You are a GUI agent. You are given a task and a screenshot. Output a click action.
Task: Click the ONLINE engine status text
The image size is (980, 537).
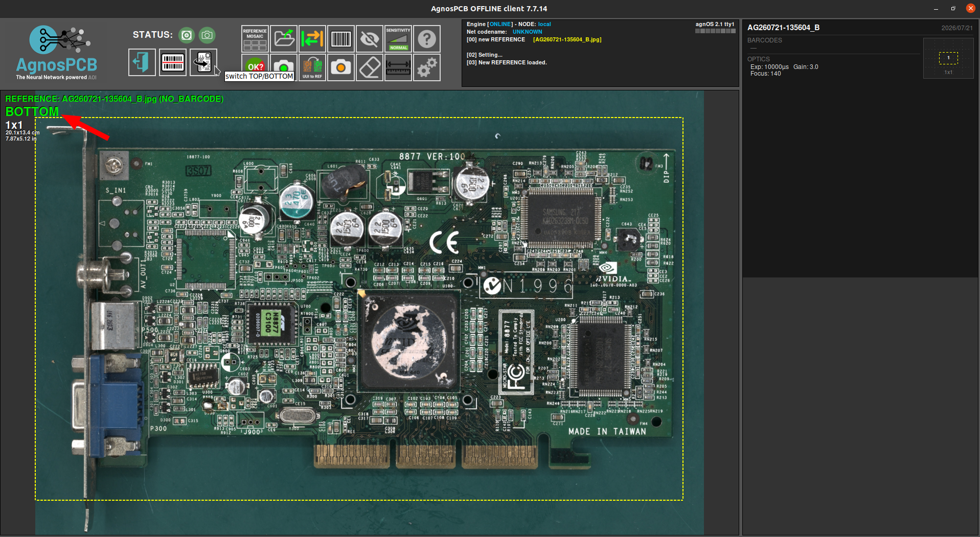point(500,24)
